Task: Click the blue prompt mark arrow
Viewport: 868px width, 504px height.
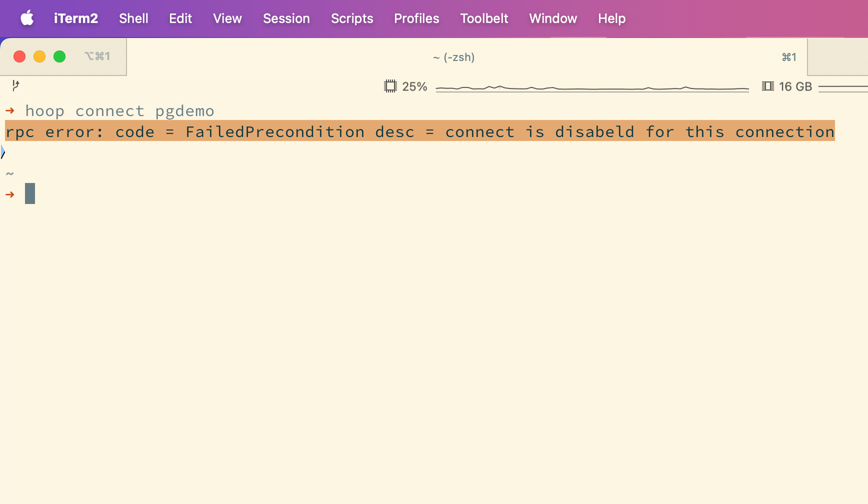Action: point(2,151)
